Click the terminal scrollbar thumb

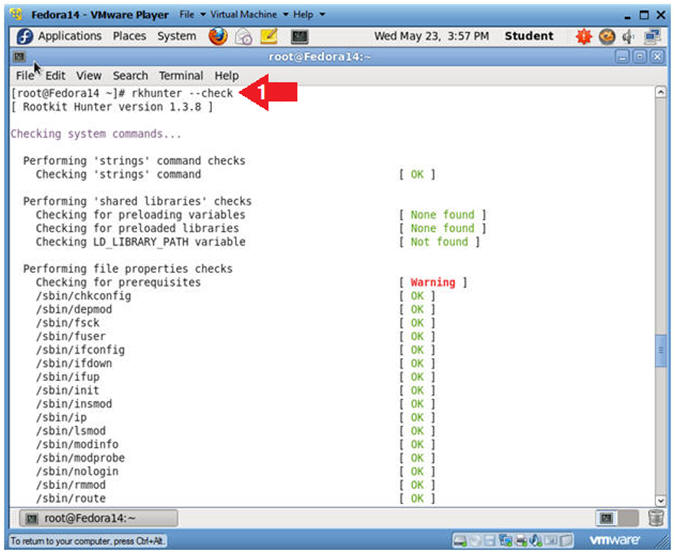(x=661, y=351)
